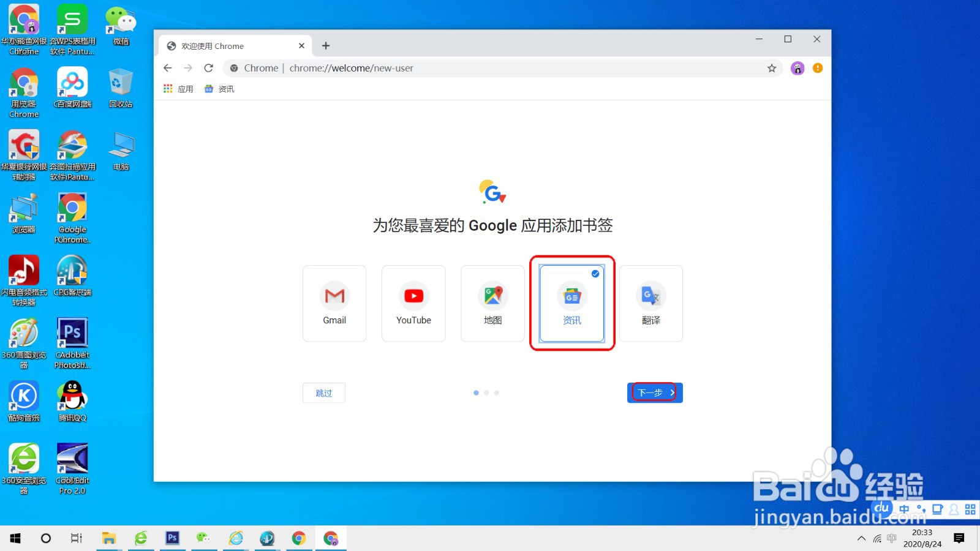Select the second carousel dot
This screenshot has height=551, width=980.
486,392
